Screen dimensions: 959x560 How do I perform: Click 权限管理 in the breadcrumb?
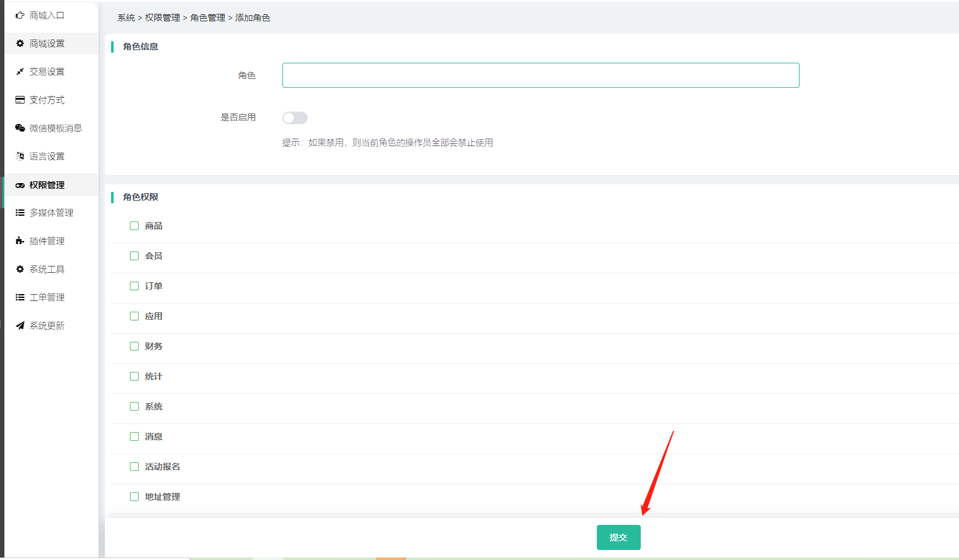click(163, 18)
